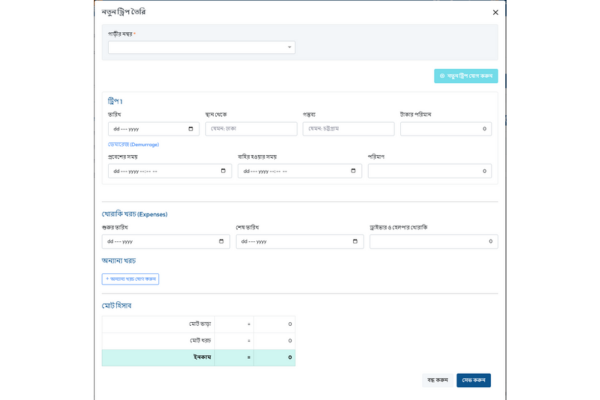Open calendar icon for demurrage exit time
The image size is (600, 400).
pyautogui.click(x=354, y=171)
